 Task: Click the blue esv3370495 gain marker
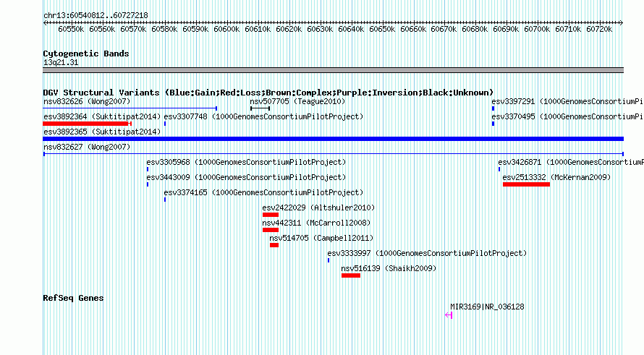(493, 124)
